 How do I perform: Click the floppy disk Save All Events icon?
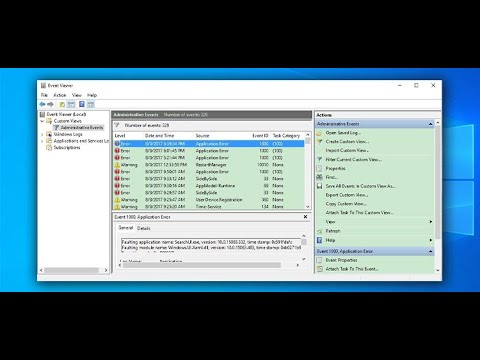(x=319, y=186)
